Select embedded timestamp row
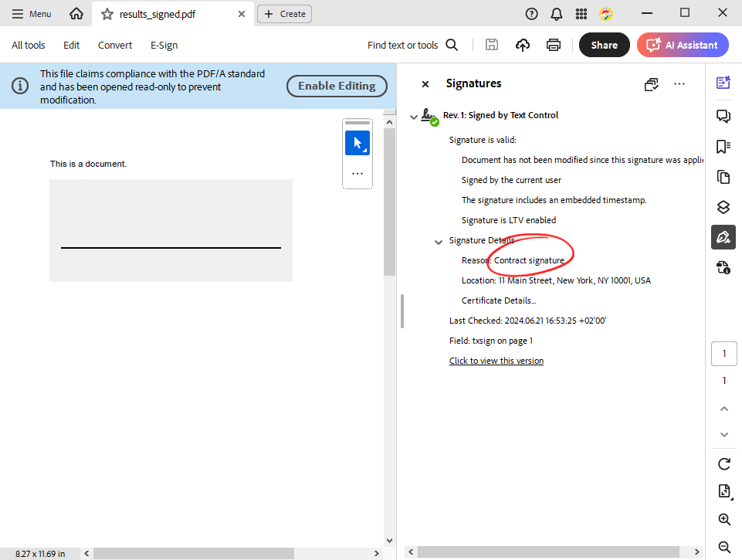This screenshot has width=742, height=560. (554, 200)
